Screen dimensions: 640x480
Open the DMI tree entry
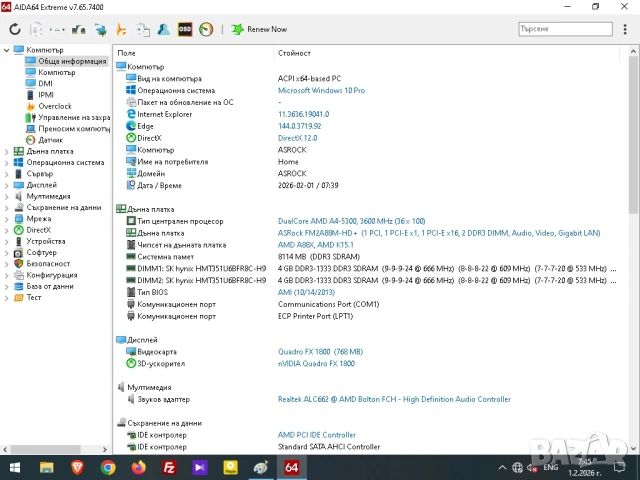click(46, 83)
